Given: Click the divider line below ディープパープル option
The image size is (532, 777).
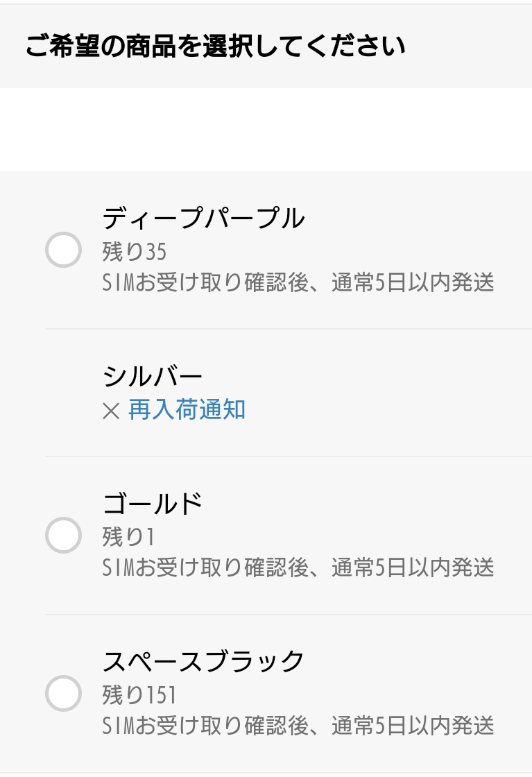Looking at the screenshot, I should point(288,329).
